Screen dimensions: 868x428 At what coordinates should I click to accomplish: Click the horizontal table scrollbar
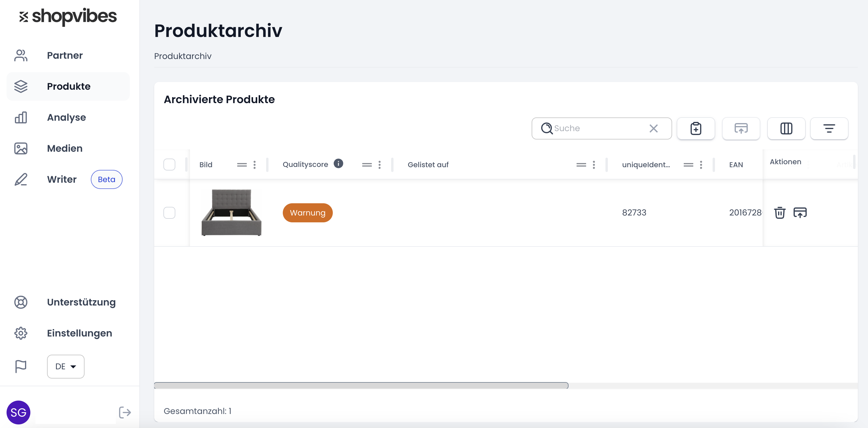(361, 385)
